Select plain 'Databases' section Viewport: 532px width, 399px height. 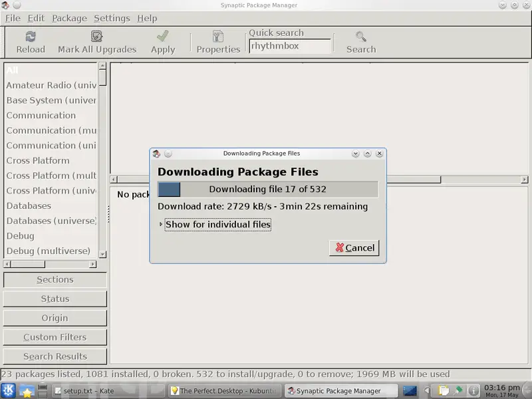(x=51, y=205)
